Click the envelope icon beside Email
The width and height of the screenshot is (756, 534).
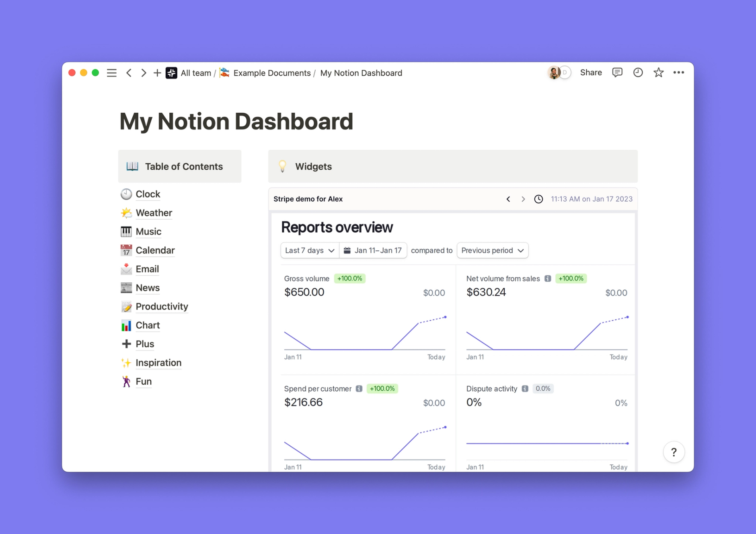tap(126, 269)
